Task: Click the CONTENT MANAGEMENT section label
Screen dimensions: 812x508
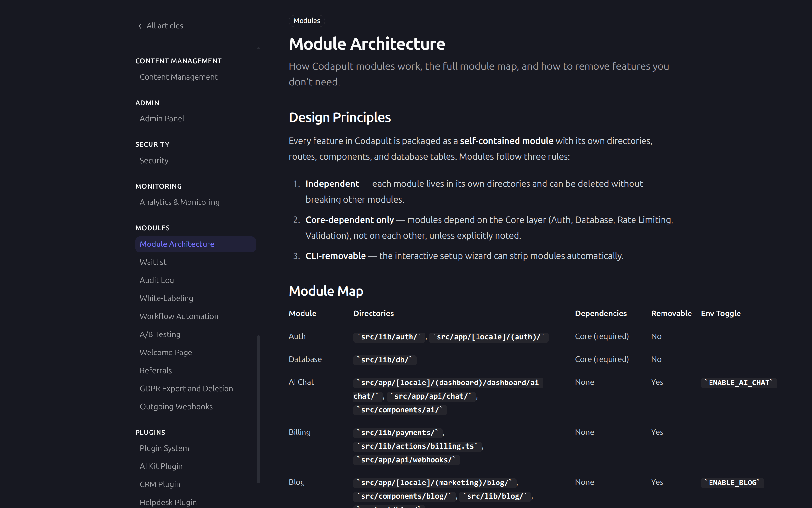Action: (x=179, y=61)
